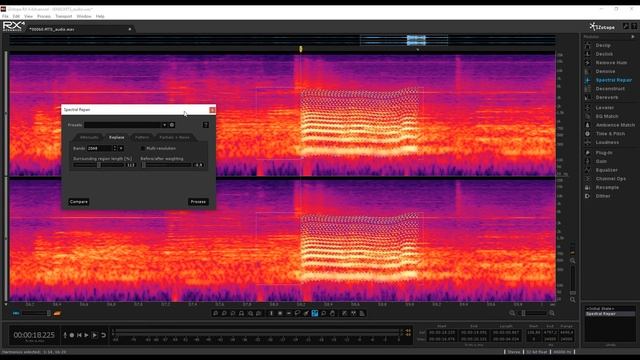
Task: Click the Process button
Action: [198, 202]
